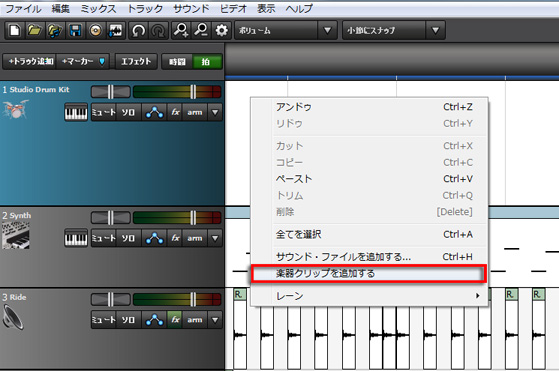Click the Redo arrow icon
559x371 pixels.
click(158, 30)
